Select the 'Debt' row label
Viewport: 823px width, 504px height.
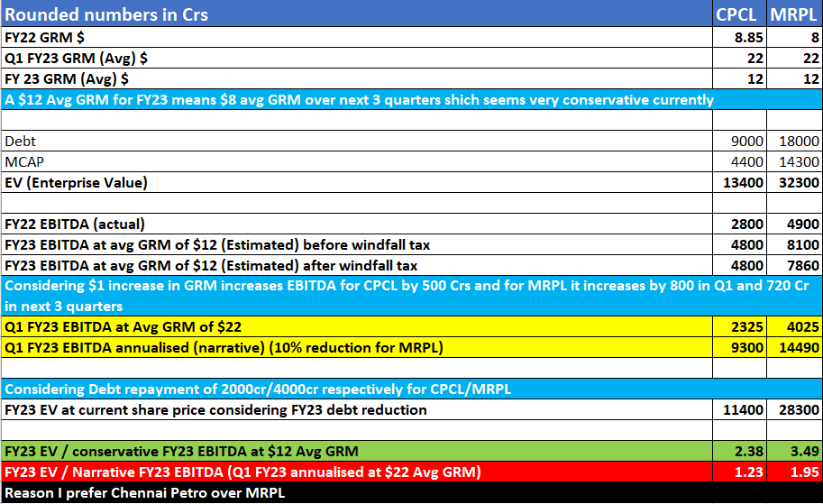pyautogui.click(x=357, y=141)
